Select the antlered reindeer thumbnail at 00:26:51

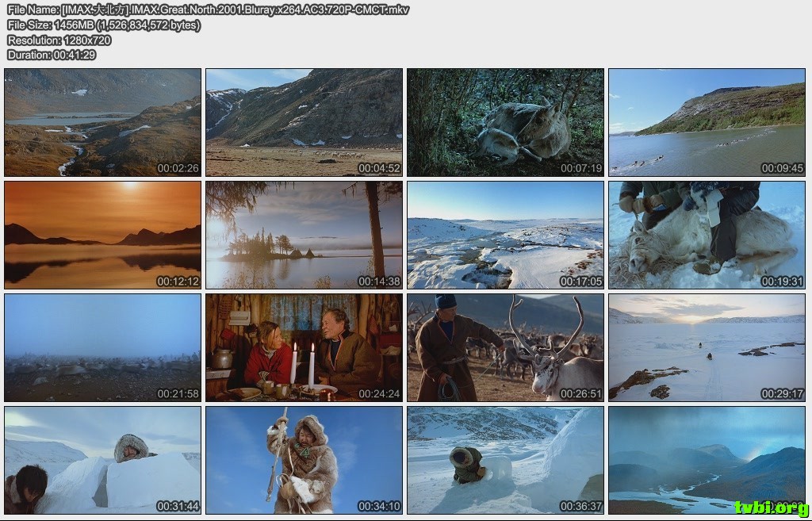(x=505, y=347)
